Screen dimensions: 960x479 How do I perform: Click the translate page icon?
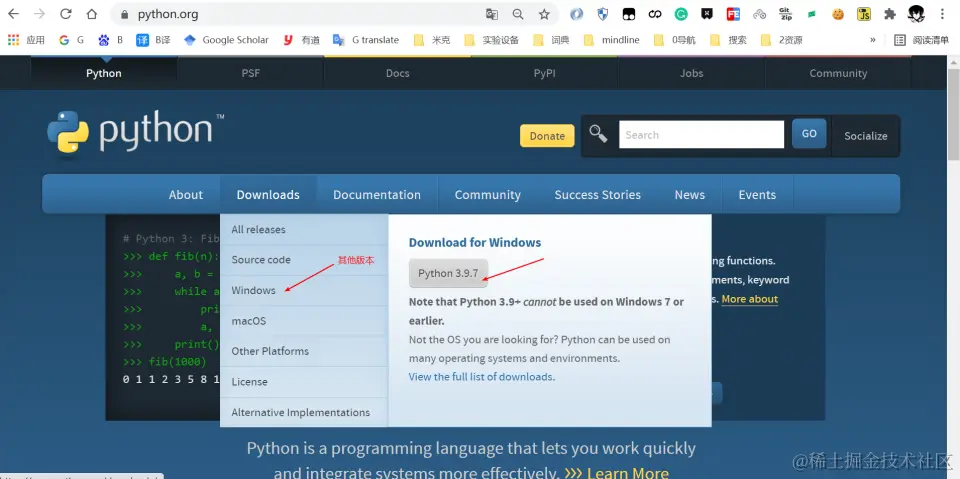[492, 14]
